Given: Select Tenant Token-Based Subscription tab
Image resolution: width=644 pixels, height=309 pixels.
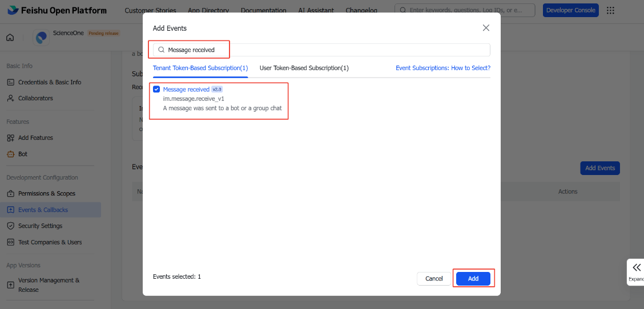Looking at the screenshot, I should (x=200, y=68).
